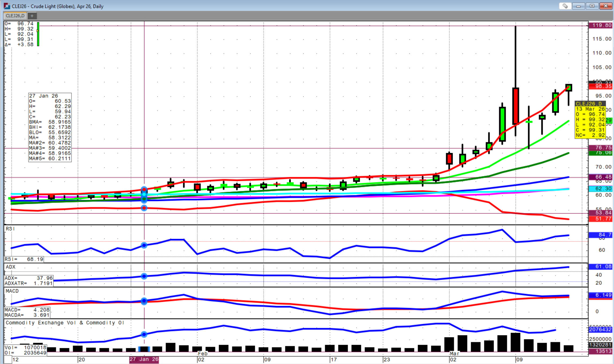
Task: Click the CQG app icon in title bar
Action: point(6,6)
